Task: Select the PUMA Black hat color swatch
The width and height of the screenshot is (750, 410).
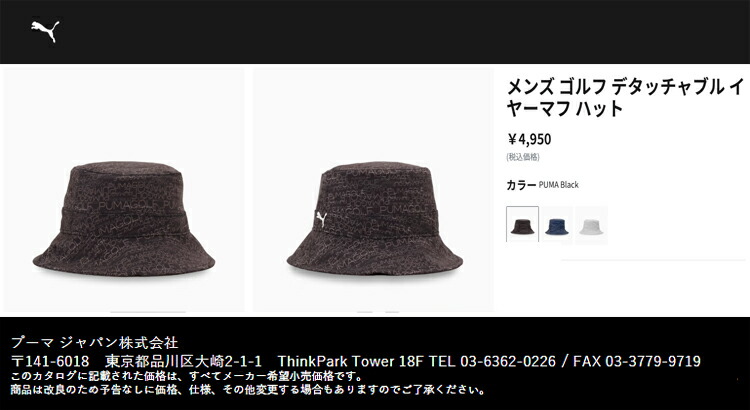Action: click(x=522, y=224)
